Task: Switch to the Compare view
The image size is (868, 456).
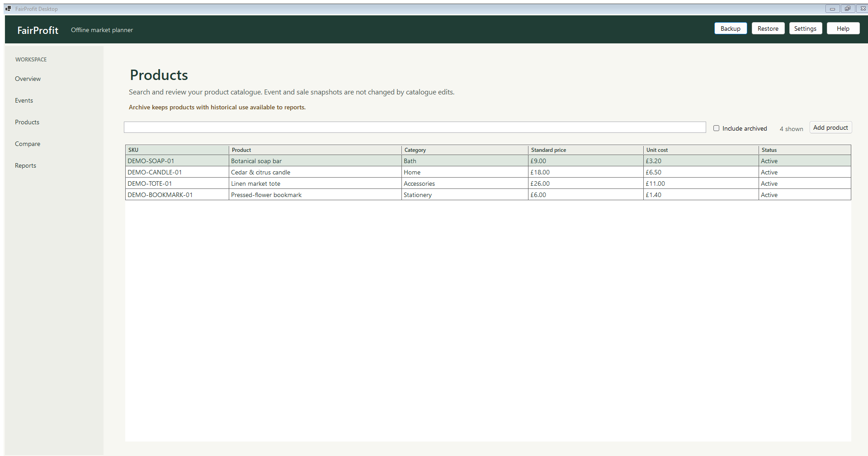Action: (x=28, y=144)
